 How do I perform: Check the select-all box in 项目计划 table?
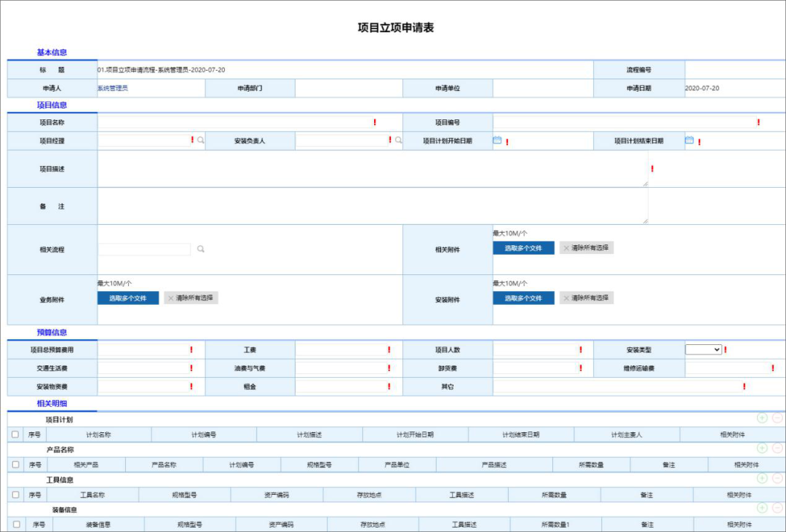15,434
